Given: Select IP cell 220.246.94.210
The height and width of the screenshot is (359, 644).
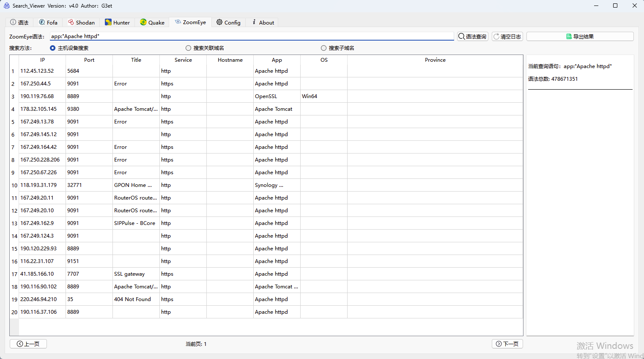Looking at the screenshot, I should pyautogui.click(x=42, y=299).
